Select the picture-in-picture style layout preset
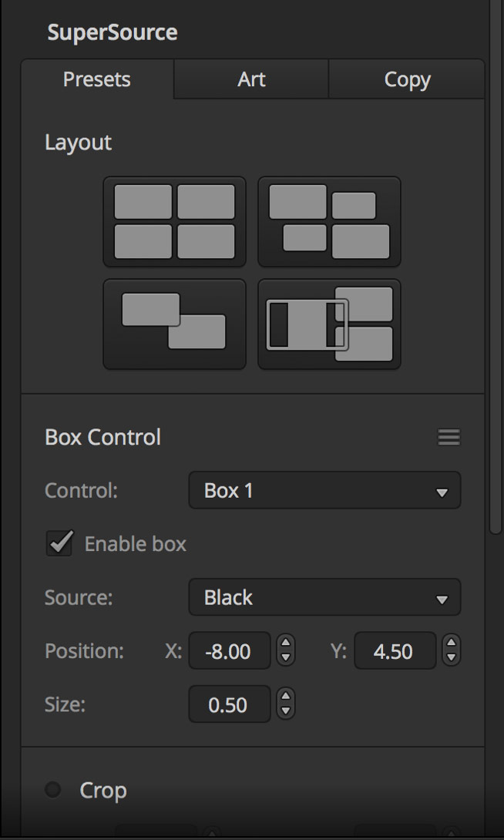The height and width of the screenshot is (840, 504). (329, 324)
